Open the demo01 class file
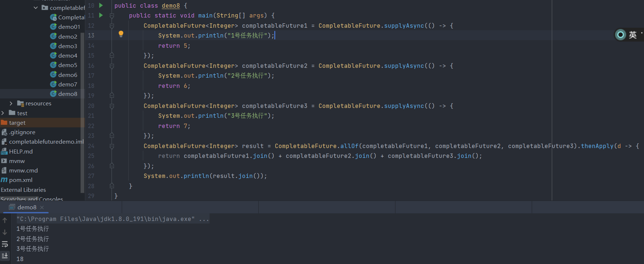644x264 pixels. (x=69, y=27)
